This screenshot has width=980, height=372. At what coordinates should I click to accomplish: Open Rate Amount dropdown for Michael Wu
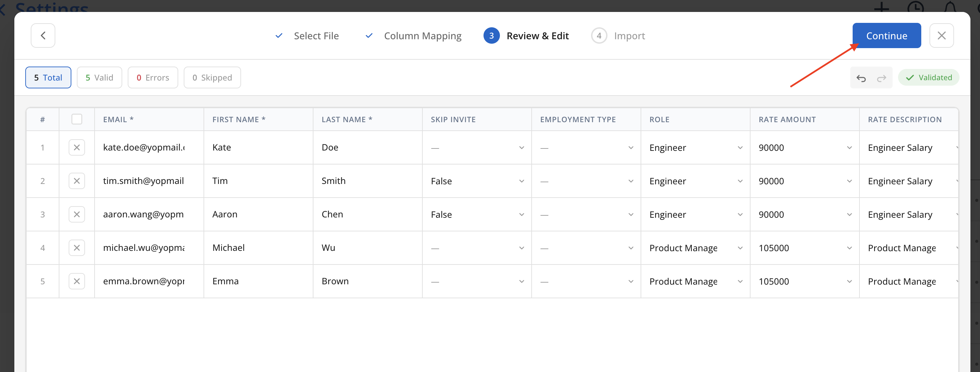849,248
